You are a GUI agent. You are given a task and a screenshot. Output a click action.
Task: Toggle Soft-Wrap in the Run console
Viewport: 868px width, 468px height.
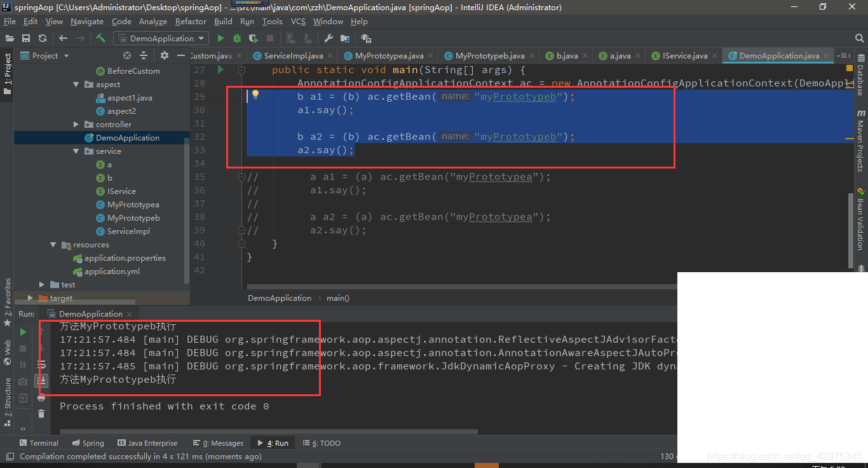(41, 364)
